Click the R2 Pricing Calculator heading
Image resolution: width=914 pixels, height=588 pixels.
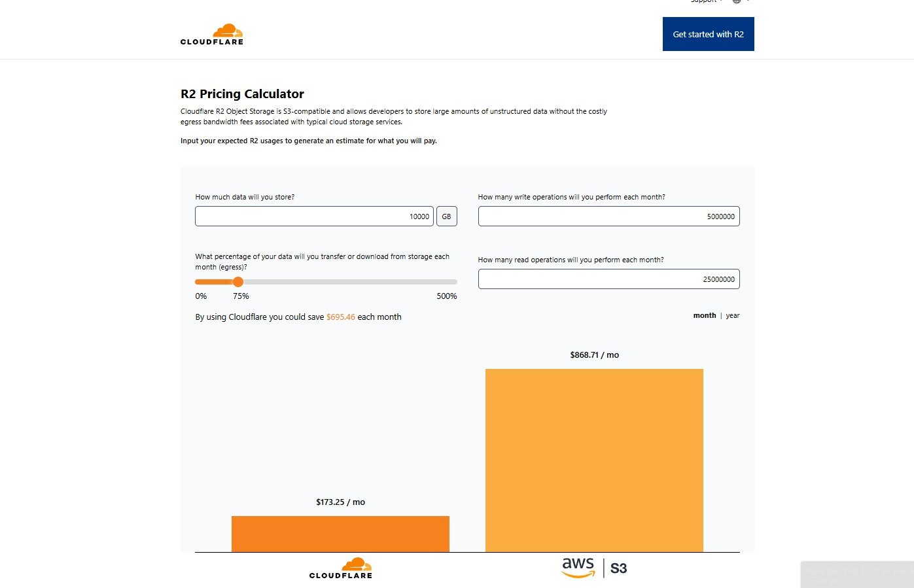(x=242, y=94)
